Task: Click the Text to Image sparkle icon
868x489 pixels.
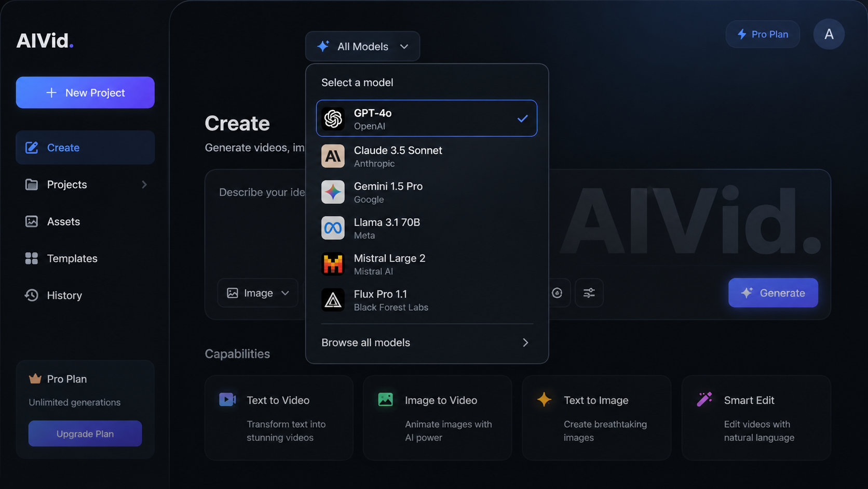Action: 544,399
